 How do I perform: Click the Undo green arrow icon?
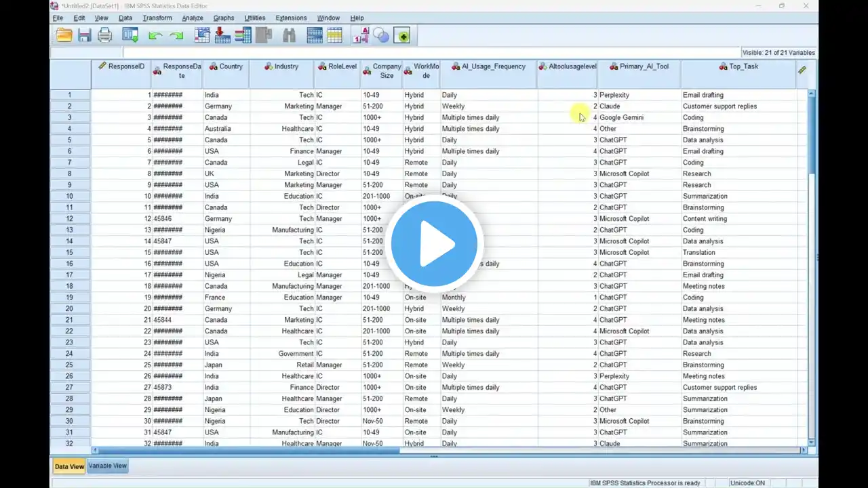click(155, 35)
